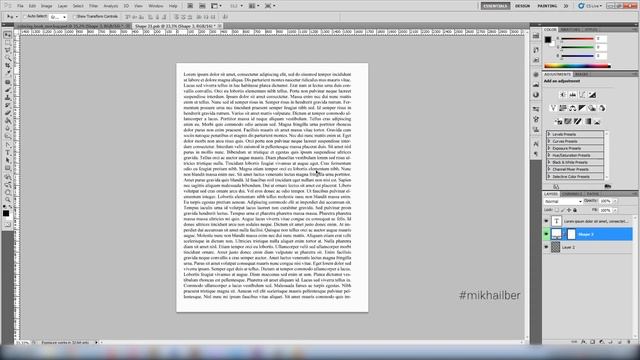Click Add layer style fx icon
Screen dimensions: 640x360
(x=584, y=342)
